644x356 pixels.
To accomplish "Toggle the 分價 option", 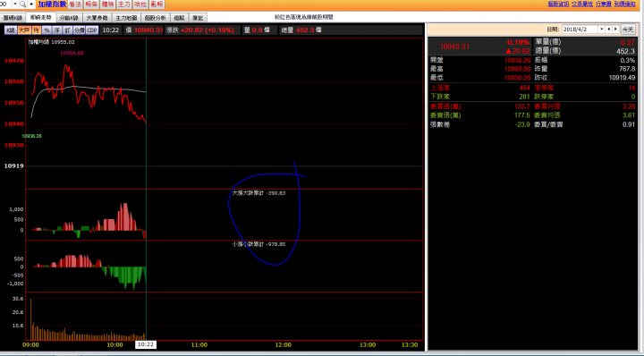I will [80, 30].
